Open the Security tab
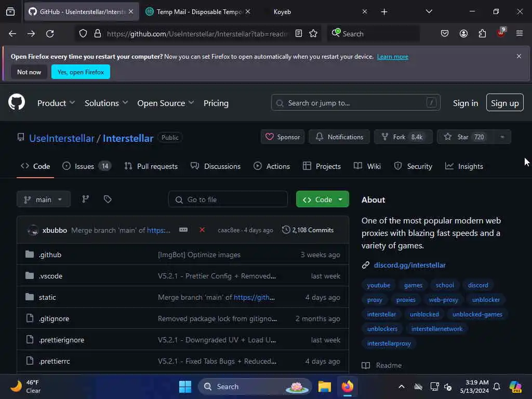Image resolution: width=532 pixels, height=399 pixels. coord(413,166)
